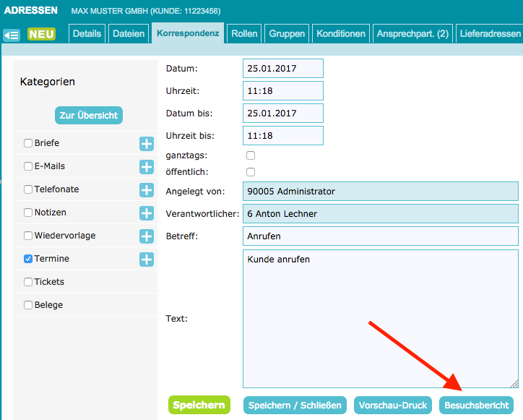This screenshot has height=420, width=523.
Task: Open the Besuchsbericht button
Action: click(x=477, y=405)
